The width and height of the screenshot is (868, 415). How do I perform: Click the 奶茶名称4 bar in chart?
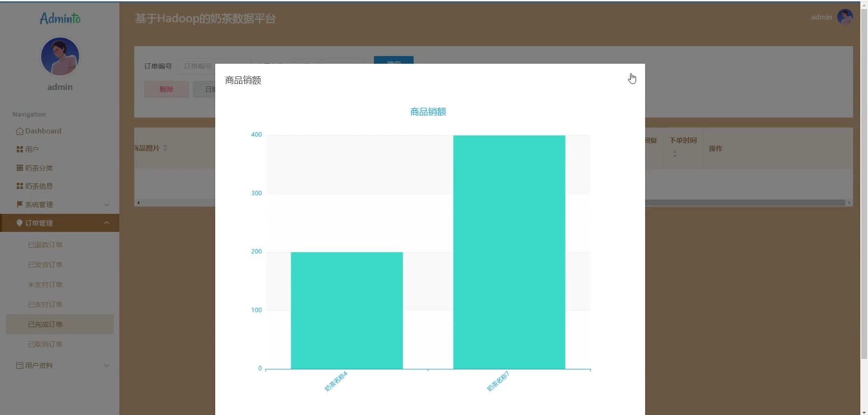[347, 310]
